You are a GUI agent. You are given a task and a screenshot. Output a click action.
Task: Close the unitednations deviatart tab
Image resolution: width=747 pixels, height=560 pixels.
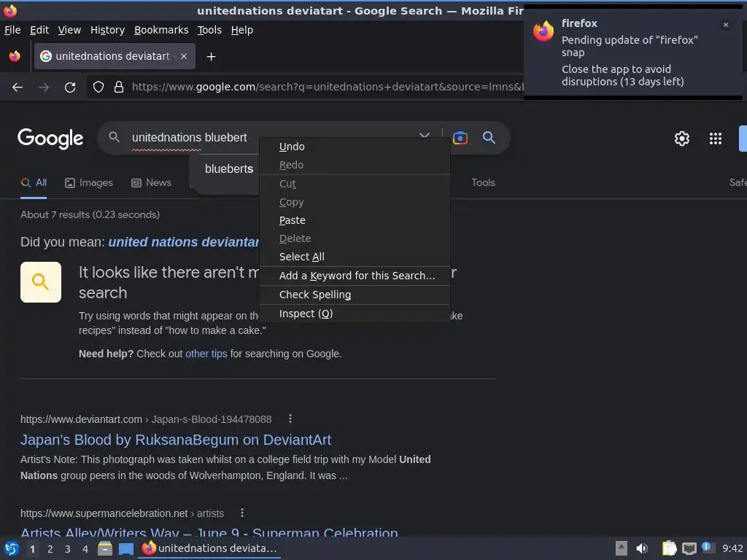184,56
